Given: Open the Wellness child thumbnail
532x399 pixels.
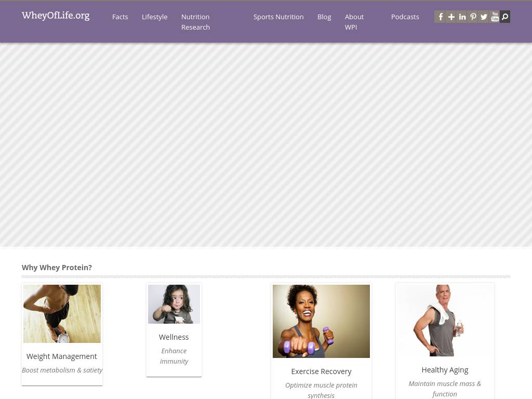Looking at the screenshot, I should click(x=174, y=304).
